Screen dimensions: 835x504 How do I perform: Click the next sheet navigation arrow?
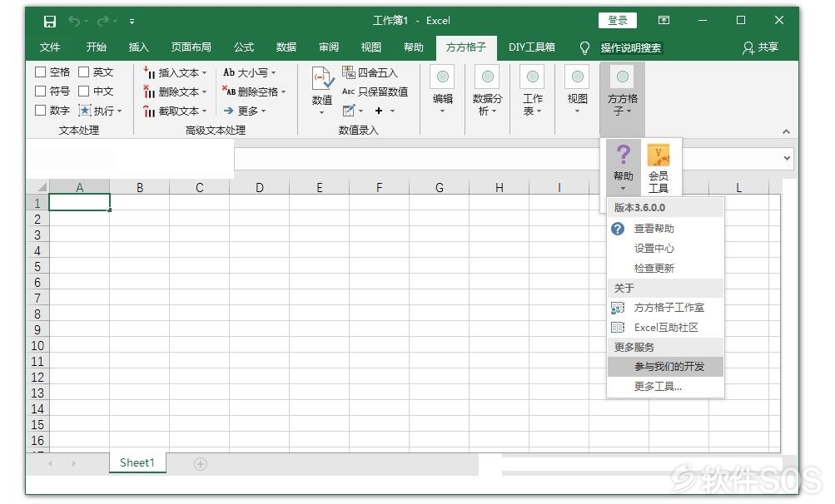tap(73, 463)
